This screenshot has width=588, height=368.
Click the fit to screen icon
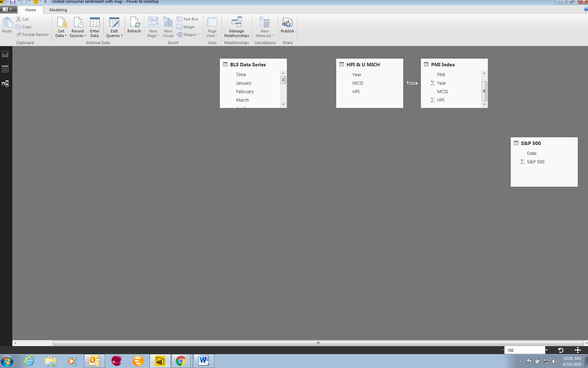click(x=577, y=350)
